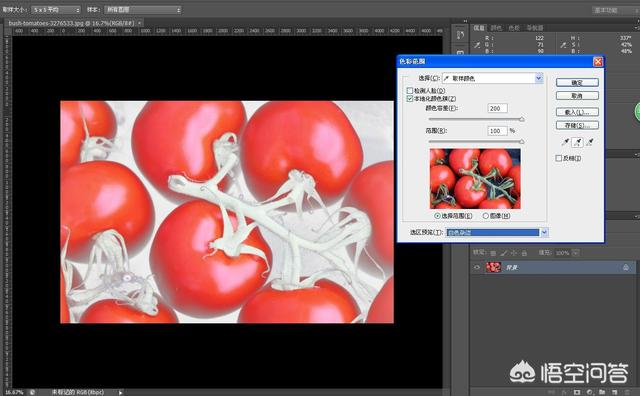Screen dimensions: 640x396
Task: Click the create new layer icon
Action: [x=614, y=392]
